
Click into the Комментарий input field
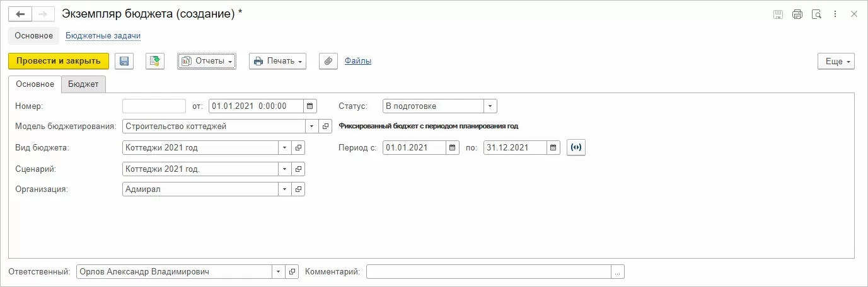pos(489,272)
